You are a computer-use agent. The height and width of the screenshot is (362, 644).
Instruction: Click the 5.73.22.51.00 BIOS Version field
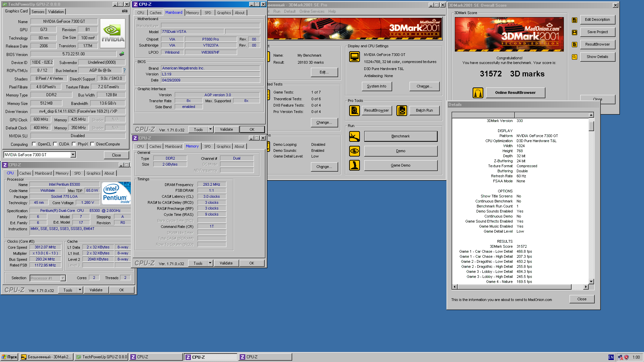(73, 54)
